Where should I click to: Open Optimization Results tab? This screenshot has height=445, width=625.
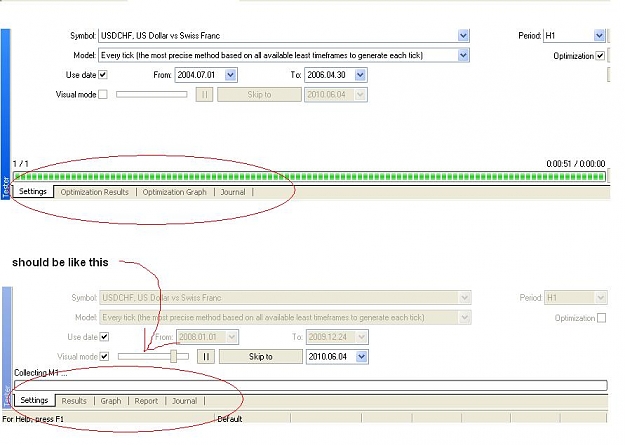click(94, 192)
